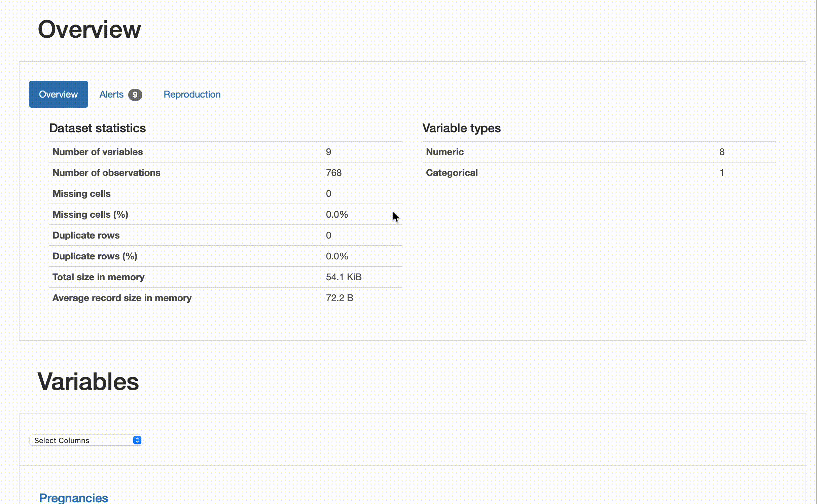The width and height of the screenshot is (817, 504).
Task: Click the blue arrows on Select Columns
Action: pyautogui.click(x=137, y=440)
